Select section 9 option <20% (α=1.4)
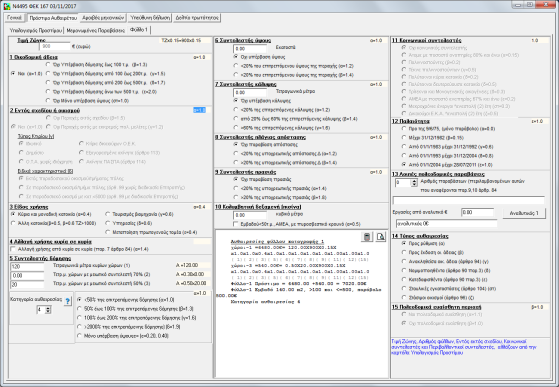The width and height of the screenshot is (559, 387). click(x=280, y=188)
